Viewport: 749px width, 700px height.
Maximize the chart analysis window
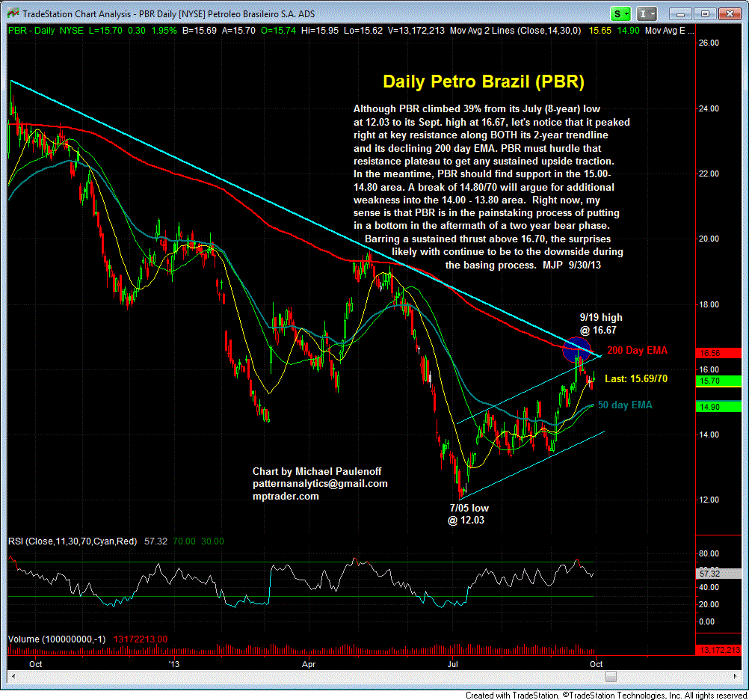coord(705,14)
